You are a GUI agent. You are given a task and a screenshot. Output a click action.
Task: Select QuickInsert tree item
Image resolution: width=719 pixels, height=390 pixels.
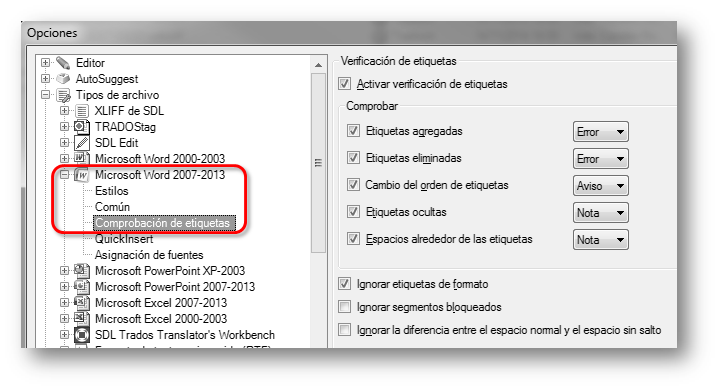[x=124, y=239]
